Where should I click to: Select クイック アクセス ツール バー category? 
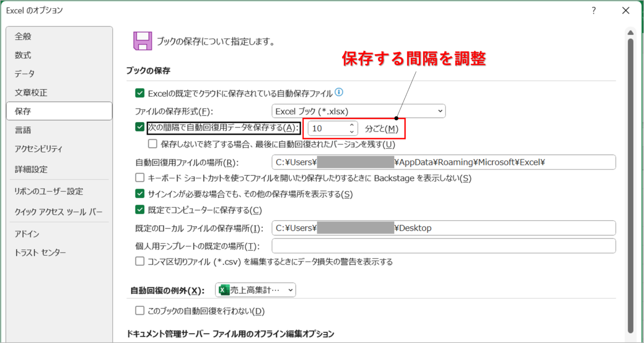click(x=59, y=212)
